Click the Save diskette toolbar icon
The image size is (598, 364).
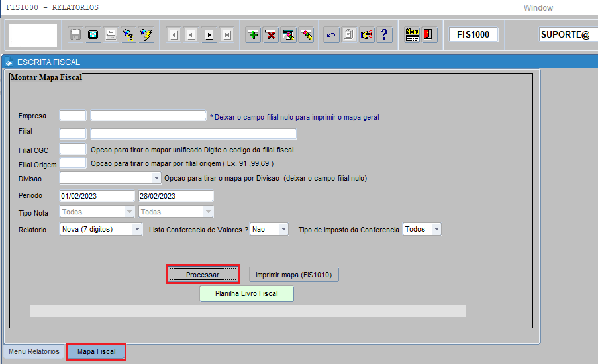pyautogui.click(x=75, y=35)
